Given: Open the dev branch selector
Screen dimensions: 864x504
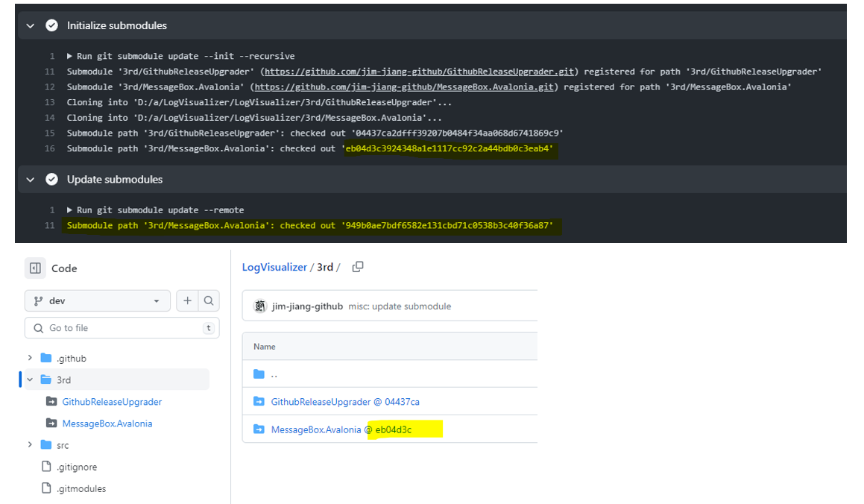Looking at the screenshot, I should [97, 300].
